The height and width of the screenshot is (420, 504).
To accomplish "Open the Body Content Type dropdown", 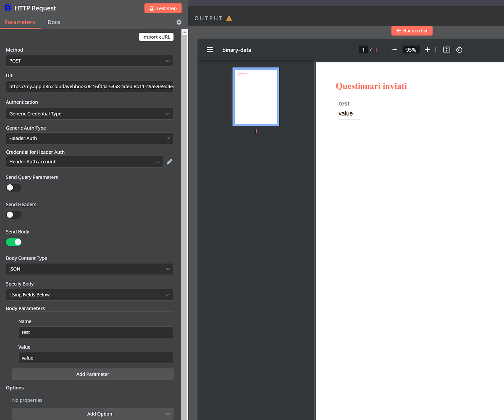I will (89, 269).
